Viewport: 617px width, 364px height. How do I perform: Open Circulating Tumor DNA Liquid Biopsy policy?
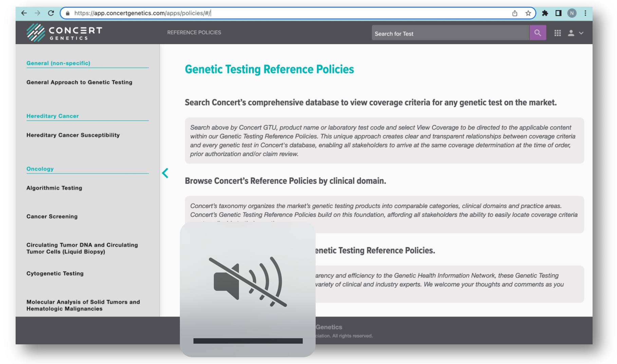click(x=82, y=248)
